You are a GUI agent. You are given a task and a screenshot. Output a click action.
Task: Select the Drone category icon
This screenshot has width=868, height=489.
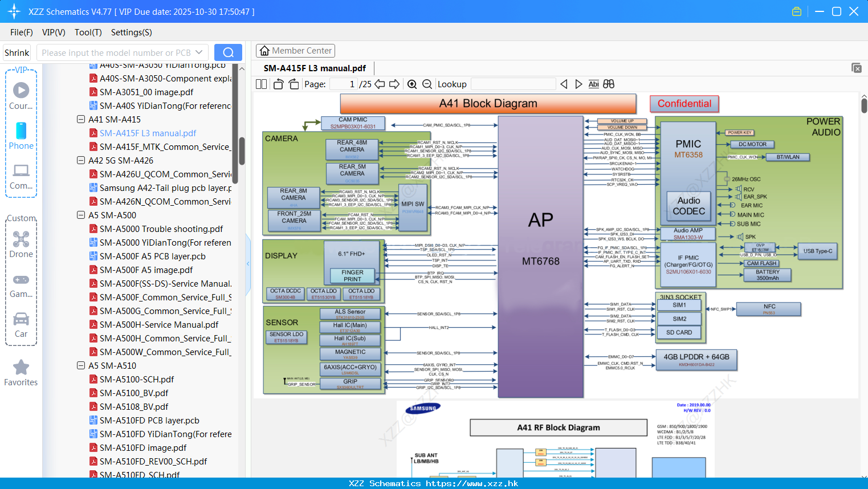click(x=21, y=244)
